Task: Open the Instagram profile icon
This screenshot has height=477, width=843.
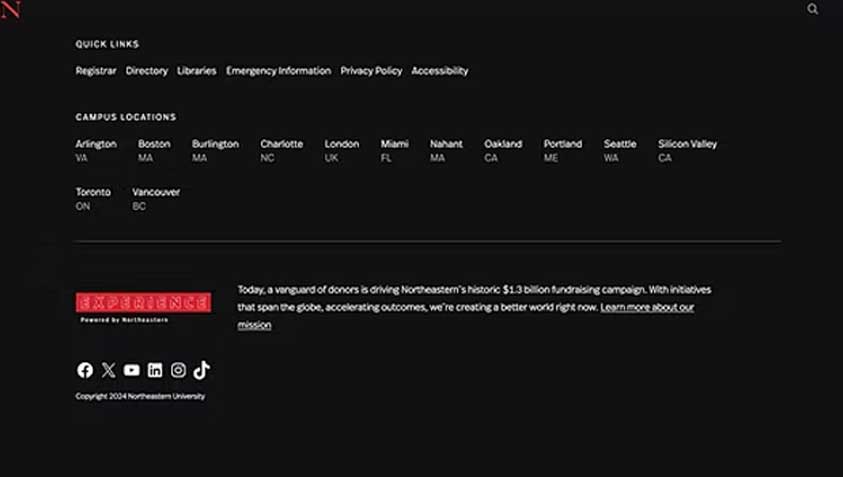Action: 178,370
